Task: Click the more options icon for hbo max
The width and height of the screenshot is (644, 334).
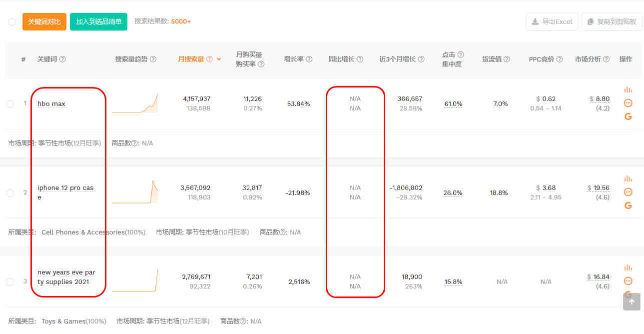Action: [628, 103]
